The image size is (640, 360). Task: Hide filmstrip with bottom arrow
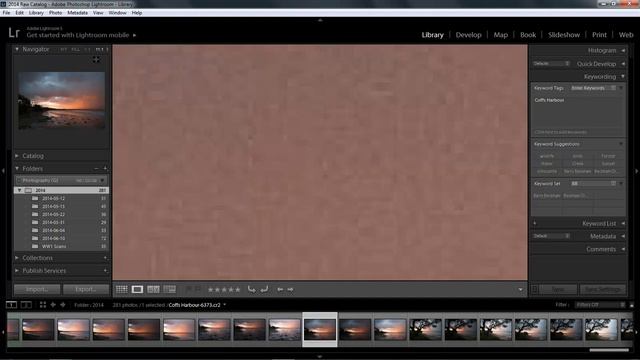320,356
